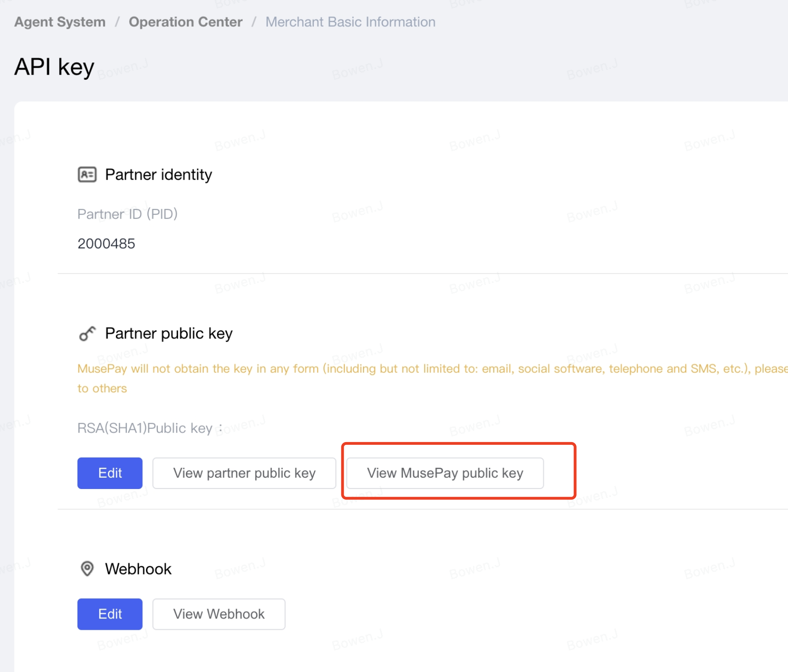Screen dimensions: 788x672
Task: Go to Agent System in breadcrumb
Action: click(60, 22)
